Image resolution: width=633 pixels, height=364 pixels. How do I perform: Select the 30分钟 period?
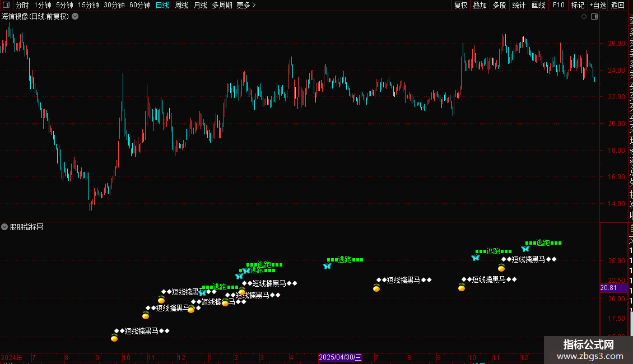click(114, 5)
